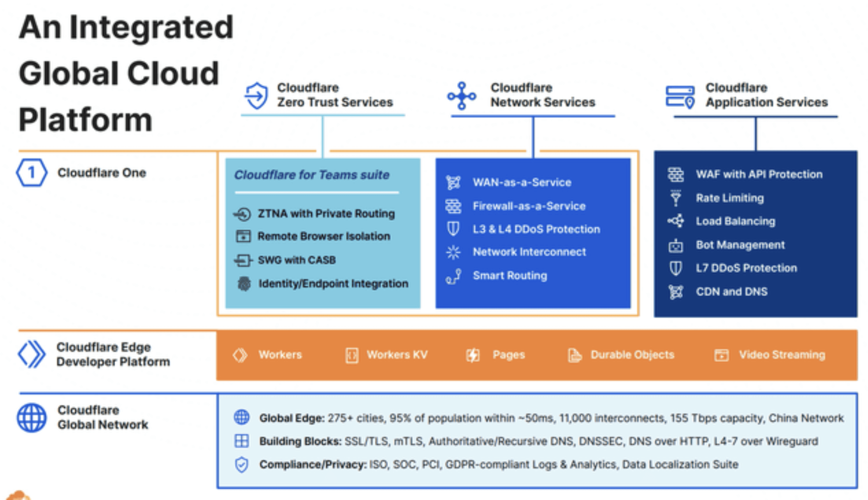The image size is (868, 500).
Task: Click the Cloudflare One label
Action: [x=102, y=173]
